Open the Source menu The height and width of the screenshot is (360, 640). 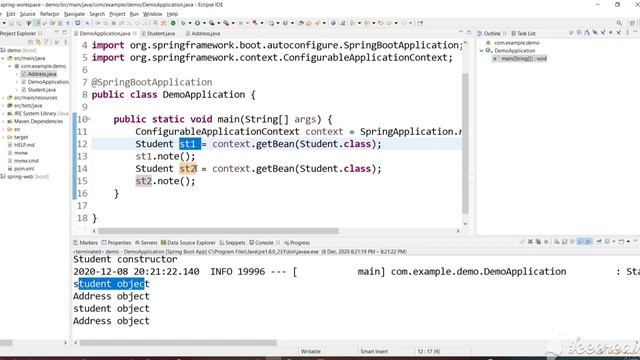click(x=27, y=14)
